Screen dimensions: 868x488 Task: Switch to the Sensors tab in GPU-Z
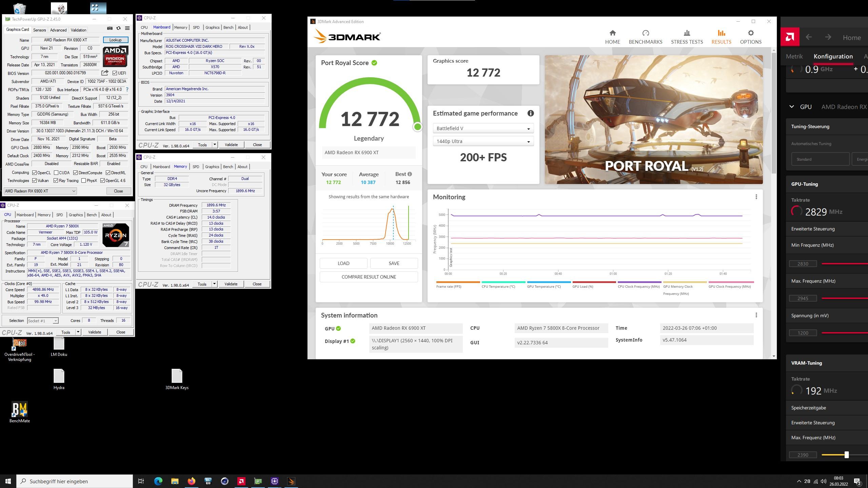click(39, 30)
